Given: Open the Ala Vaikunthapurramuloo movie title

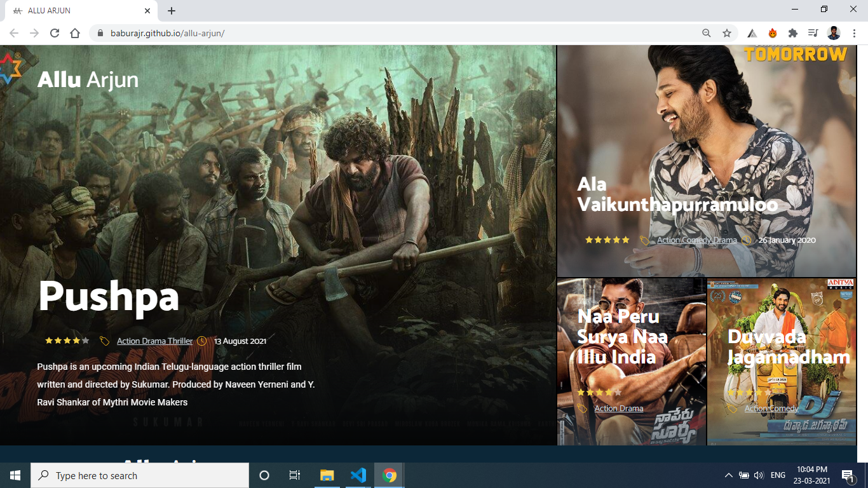Looking at the screenshot, I should (x=677, y=194).
